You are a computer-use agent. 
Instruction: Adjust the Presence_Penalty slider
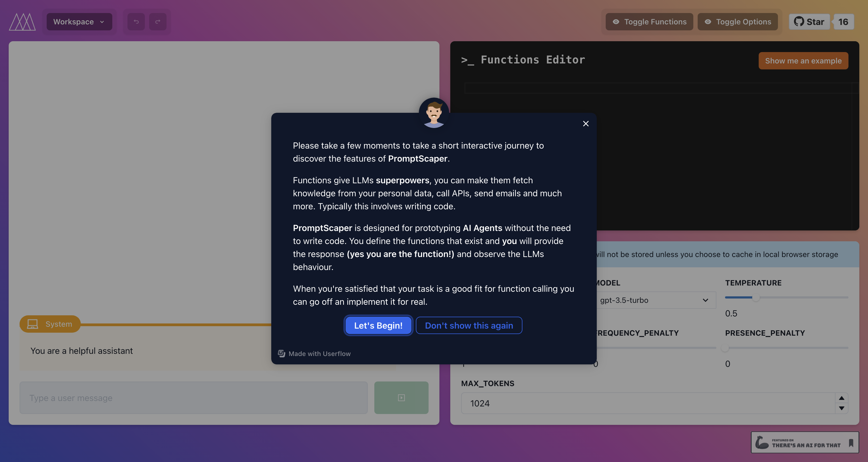tap(786, 348)
